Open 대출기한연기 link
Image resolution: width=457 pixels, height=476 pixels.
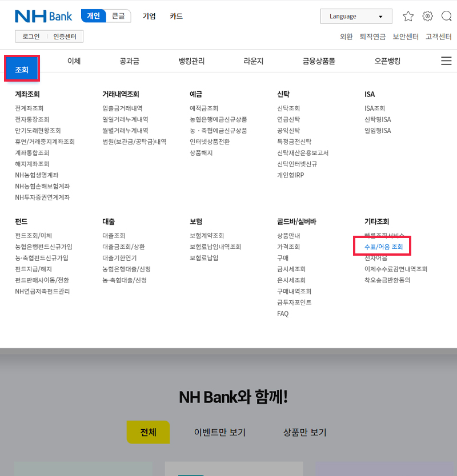(x=119, y=258)
